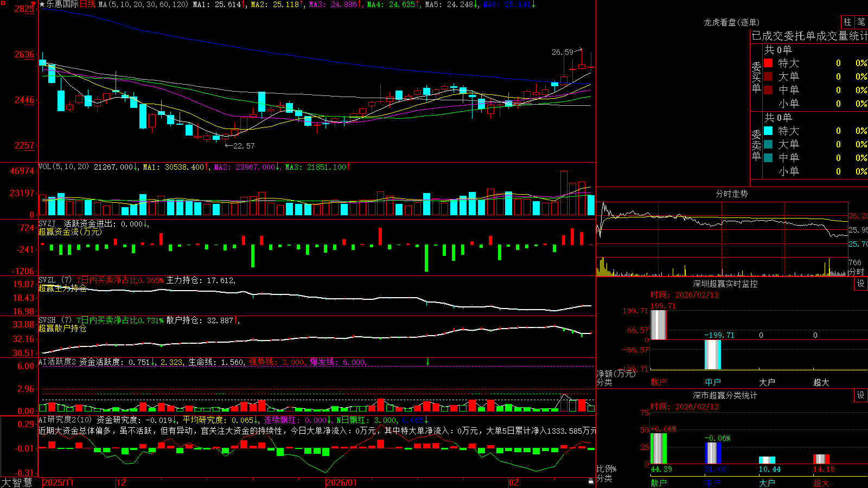Click the 日线 period label
Viewport: 868px width, 488px height.
87,4
